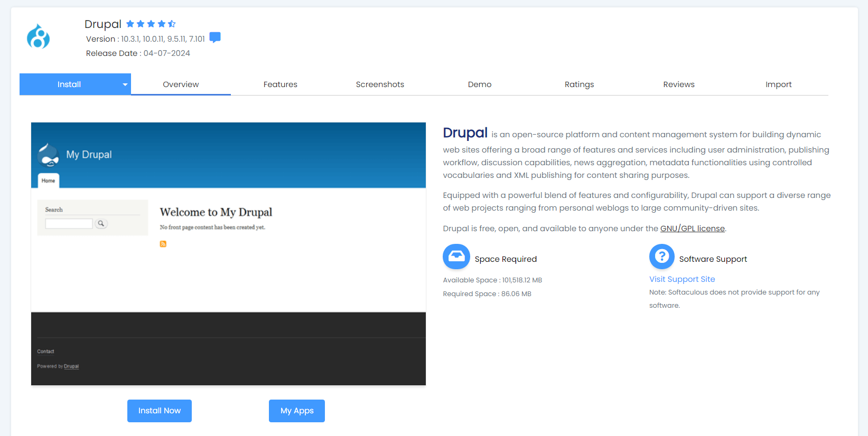Click the Software Support label
868x436 pixels.
[713, 259]
